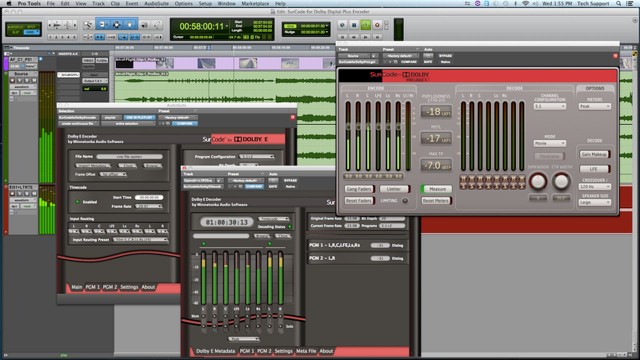Toggle the Limiter button

pyautogui.click(x=394, y=189)
